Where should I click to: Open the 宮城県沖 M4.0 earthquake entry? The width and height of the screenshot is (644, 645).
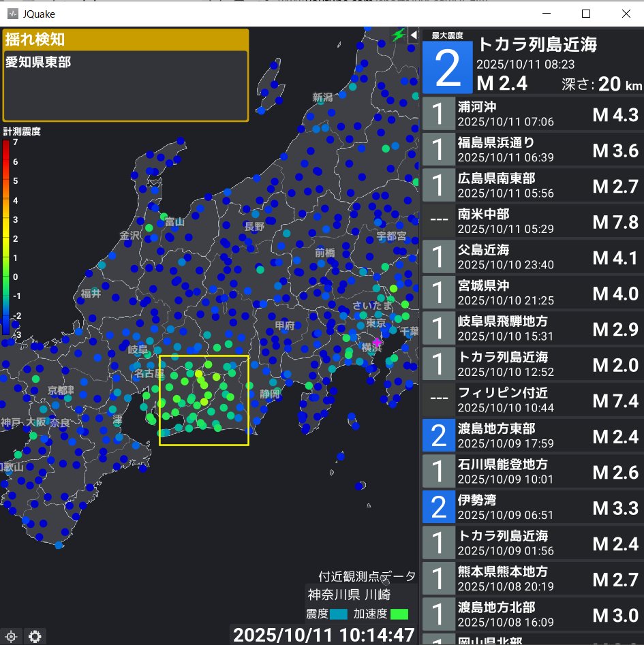[x=532, y=293]
